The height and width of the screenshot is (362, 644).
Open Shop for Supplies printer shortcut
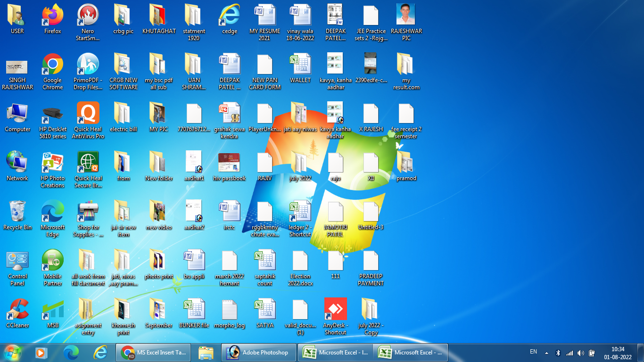click(x=88, y=219)
